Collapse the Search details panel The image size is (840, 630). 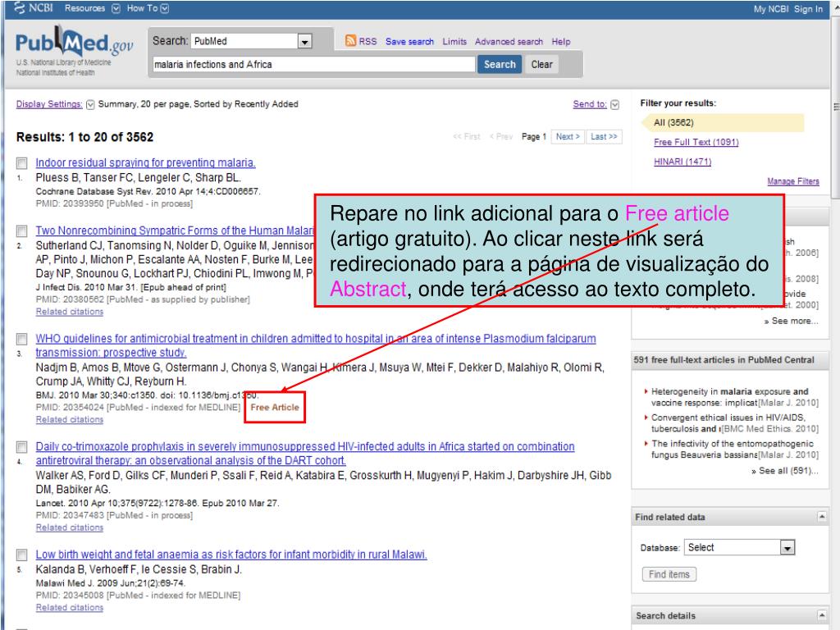pyautogui.click(x=821, y=615)
